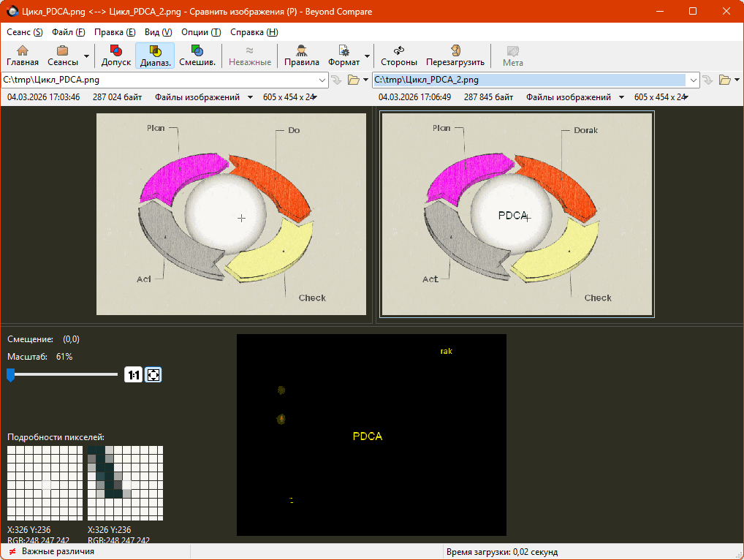This screenshot has height=560, width=744.
Task: Toggle the Диапаз. range view mode
Action: 155,56
